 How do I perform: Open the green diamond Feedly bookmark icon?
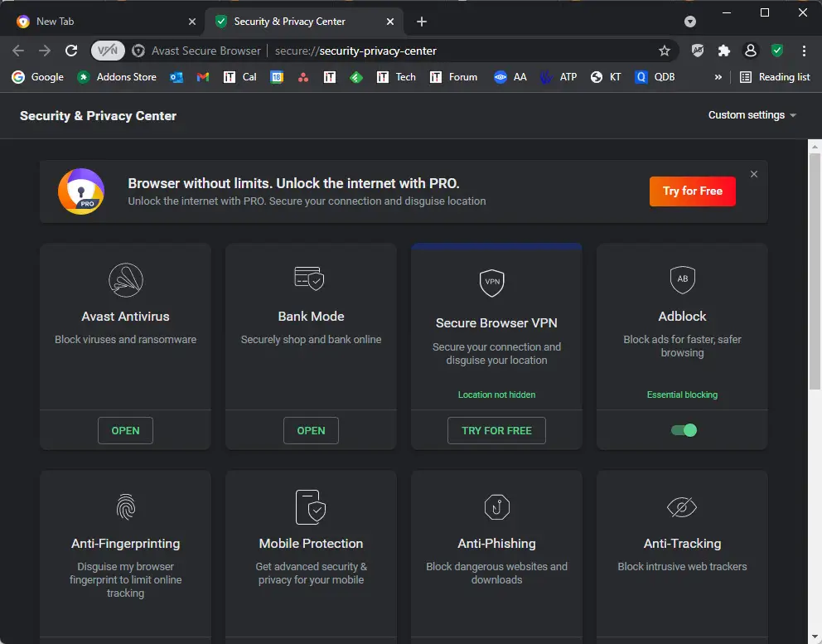(356, 77)
